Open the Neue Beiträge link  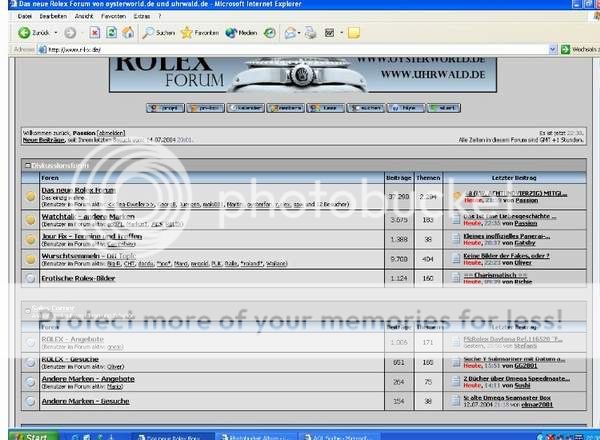coord(44,140)
